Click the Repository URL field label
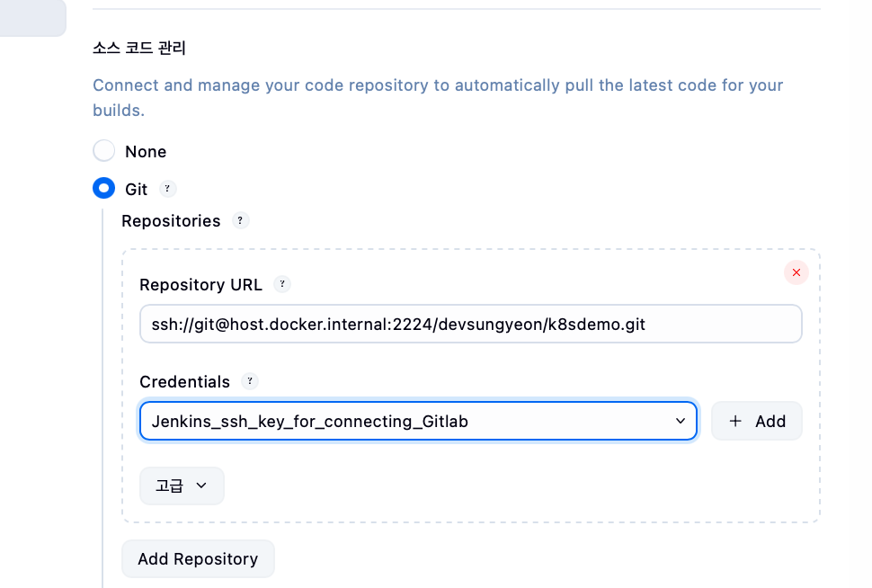This screenshot has width=872, height=588. pos(200,285)
